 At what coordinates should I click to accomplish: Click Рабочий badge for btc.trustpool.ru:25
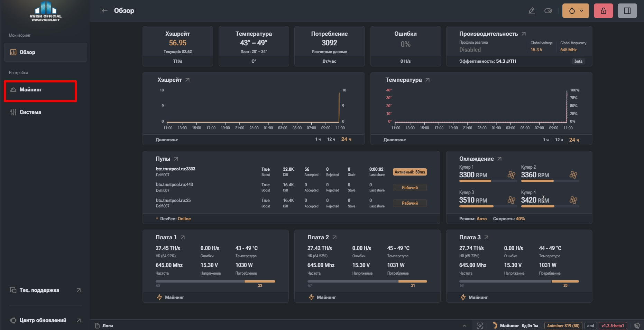(410, 203)
